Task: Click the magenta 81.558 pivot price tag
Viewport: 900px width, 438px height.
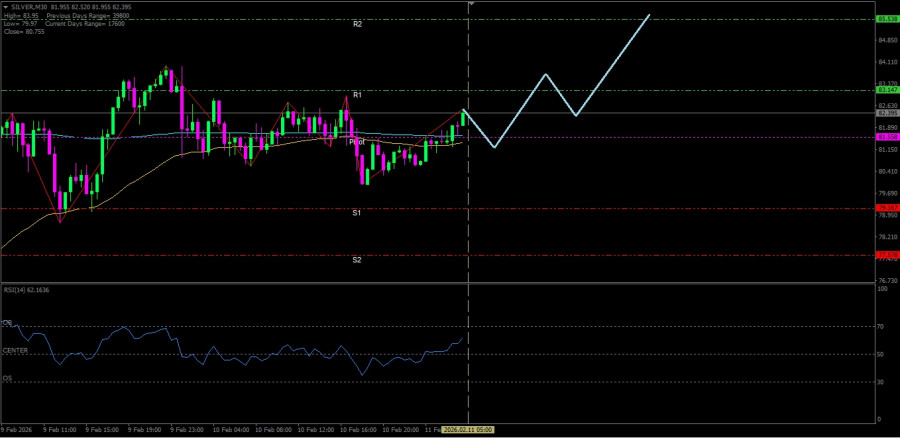Action: [x=885, y=137]
